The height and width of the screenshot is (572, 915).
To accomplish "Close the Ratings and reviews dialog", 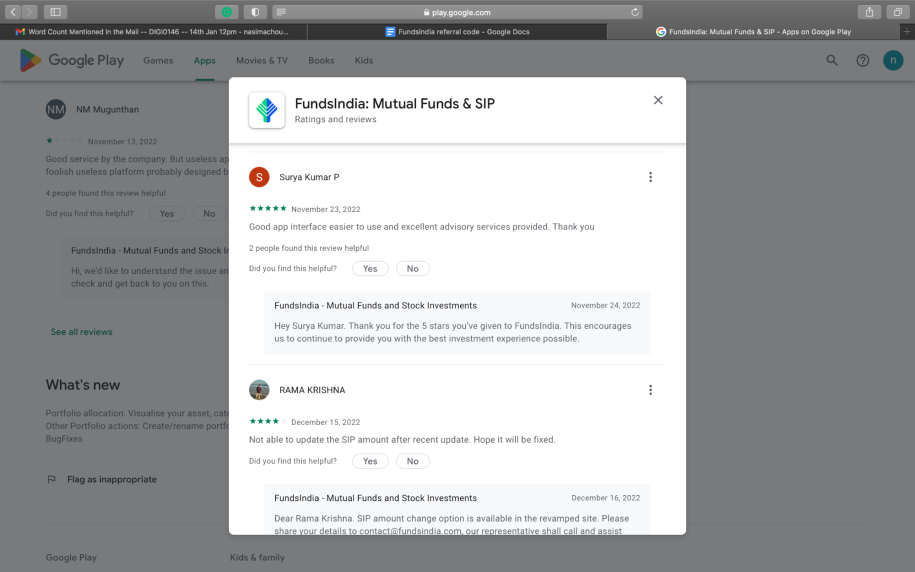I will click(x=658, y=100).
